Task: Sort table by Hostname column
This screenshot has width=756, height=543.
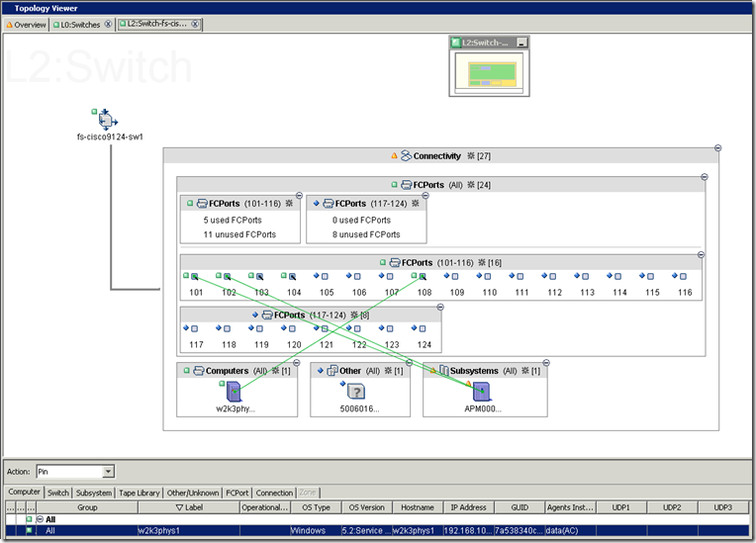Action: click(418, 507)
